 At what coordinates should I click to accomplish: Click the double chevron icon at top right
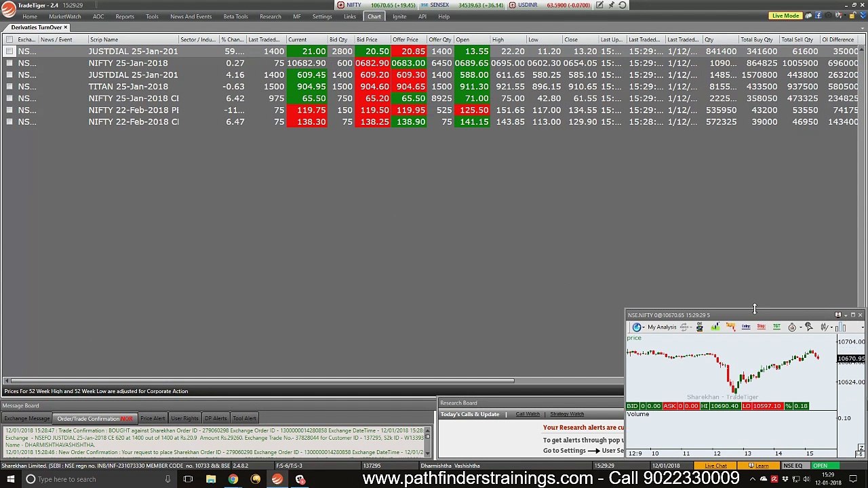[863, 16]
